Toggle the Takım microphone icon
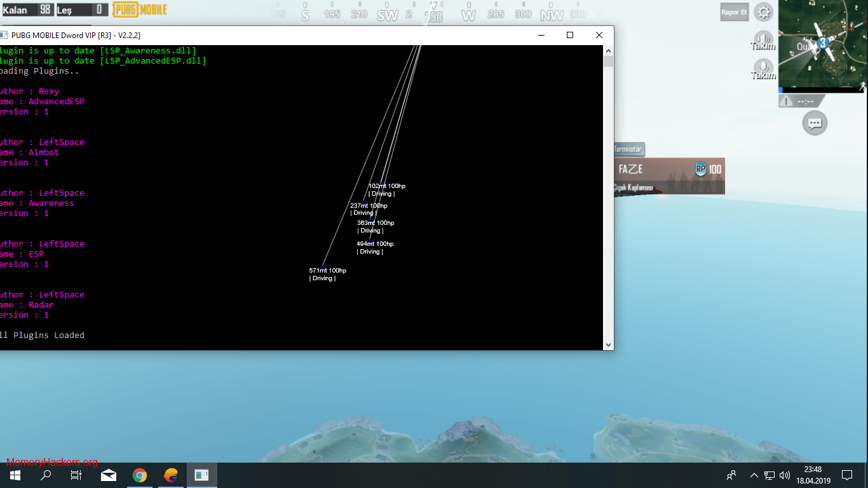This screenshot has width=868, height=488. (763, 67)
